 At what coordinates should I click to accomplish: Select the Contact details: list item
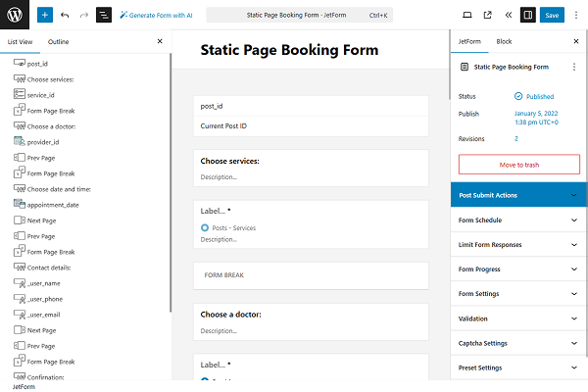(49, 268)
